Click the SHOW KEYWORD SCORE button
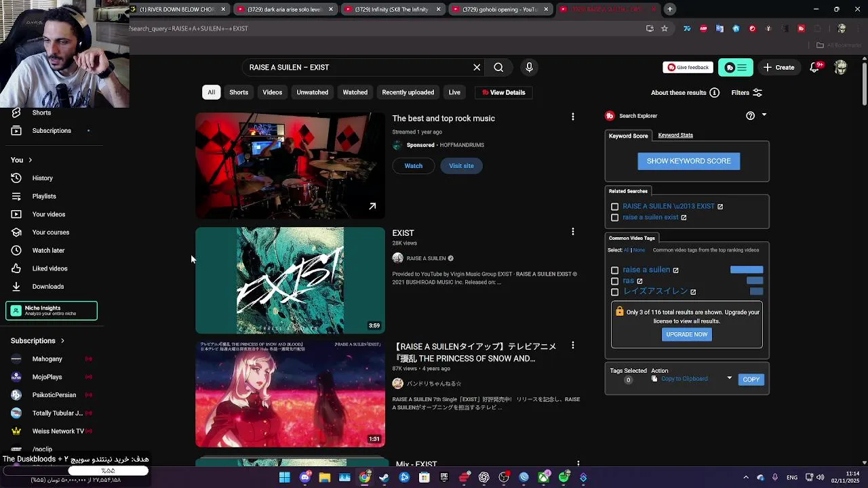 click(689, 161)
